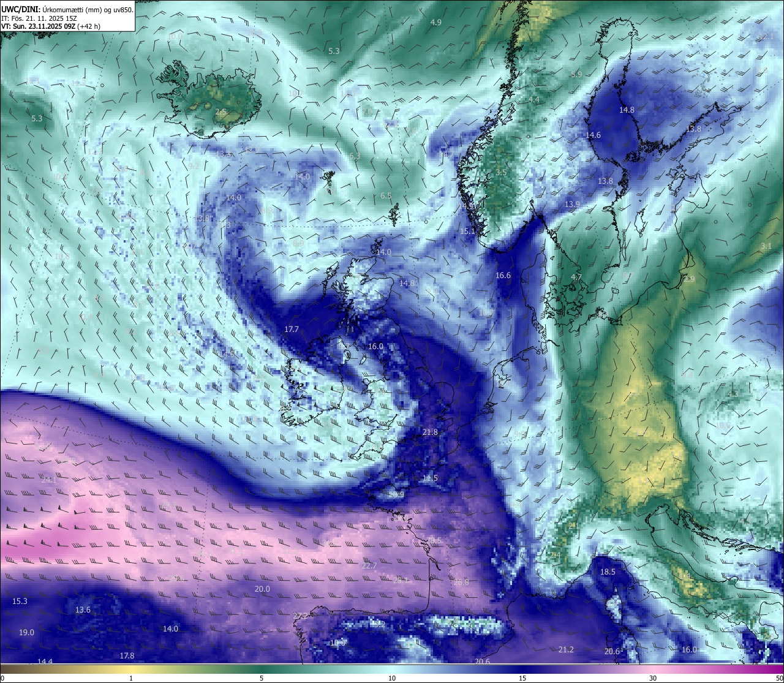This screenshot has width=784, height=683.
Task: Click the 17.7 value west of Scotland
Action: 292,330
